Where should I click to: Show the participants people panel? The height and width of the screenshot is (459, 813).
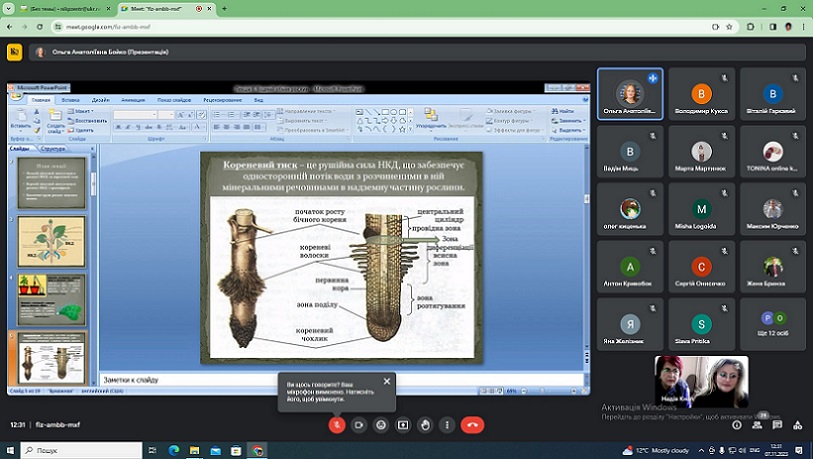[x=757, y=425]
